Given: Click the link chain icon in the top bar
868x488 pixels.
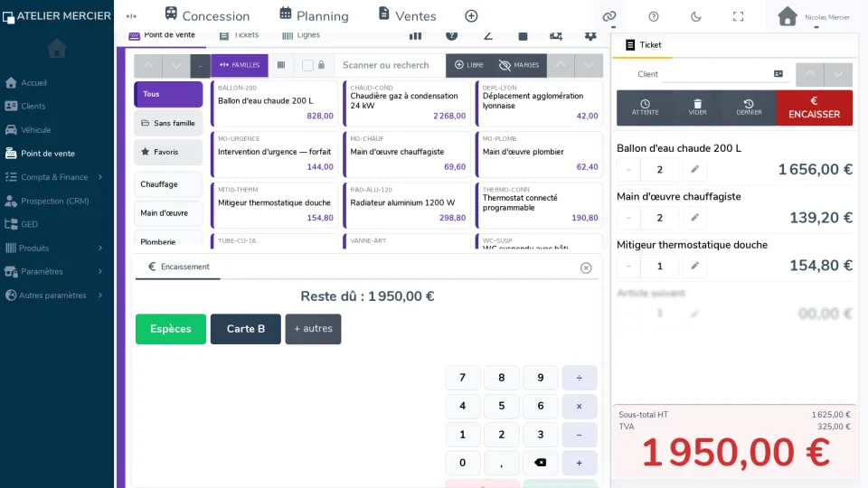Looking at the screenshot, I should [609, 16].
